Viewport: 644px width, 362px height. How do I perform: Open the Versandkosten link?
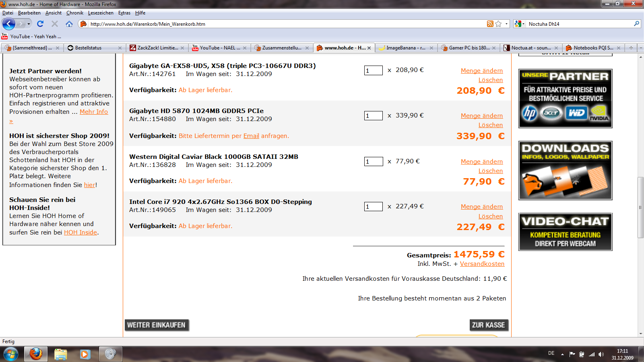[x=482, y=264]
